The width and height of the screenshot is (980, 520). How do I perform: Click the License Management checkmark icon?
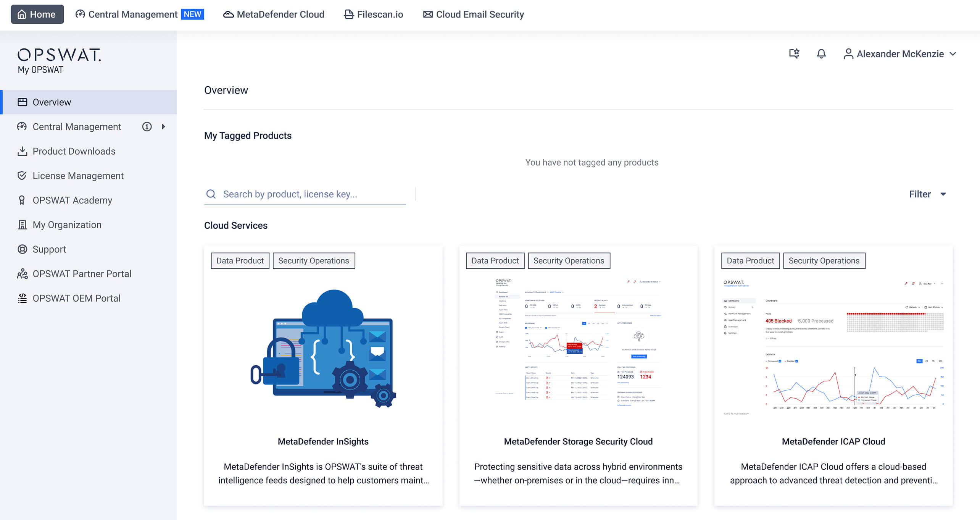point(22,176)
